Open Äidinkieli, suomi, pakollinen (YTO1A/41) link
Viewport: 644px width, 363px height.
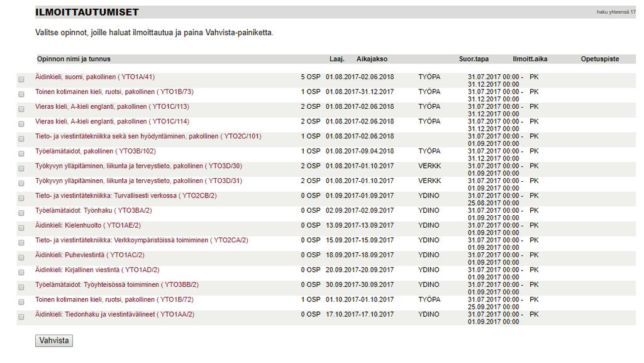[95, 77]
